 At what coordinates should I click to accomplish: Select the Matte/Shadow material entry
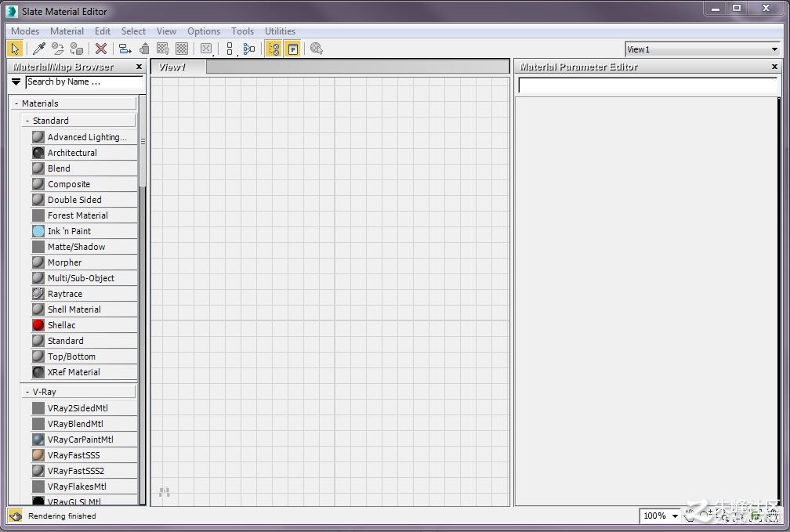tap(84, 246)
